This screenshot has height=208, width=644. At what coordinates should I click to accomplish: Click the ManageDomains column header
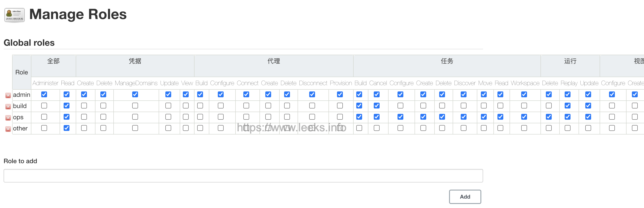click(x=136, y=83)
